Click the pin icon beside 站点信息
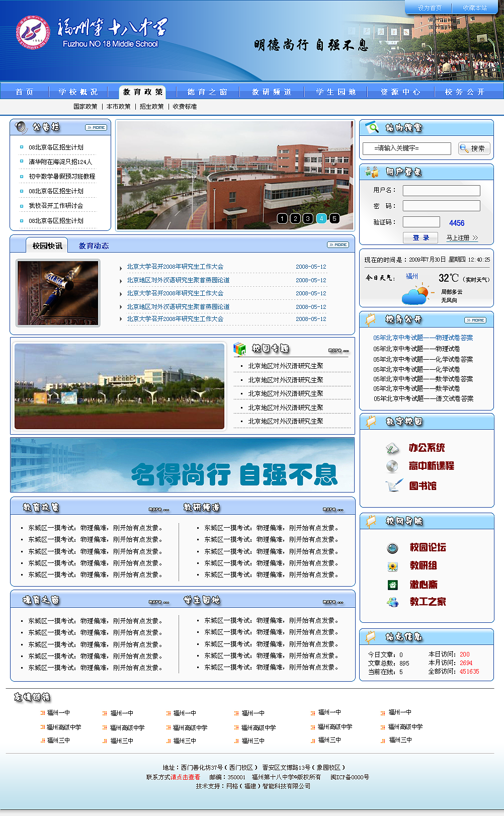The height and width of the screenshot is (816, 504). (371, 637)
